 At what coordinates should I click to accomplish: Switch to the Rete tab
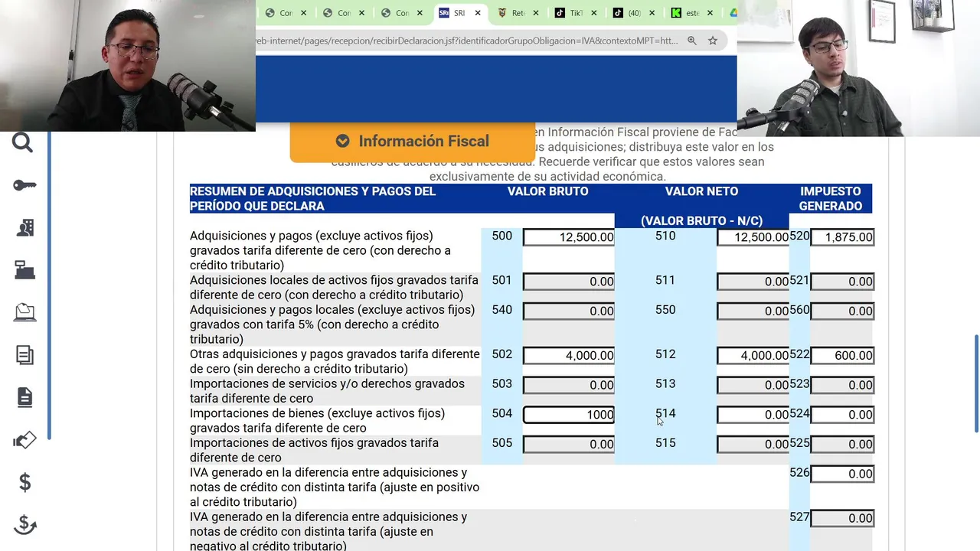point(518,13)
